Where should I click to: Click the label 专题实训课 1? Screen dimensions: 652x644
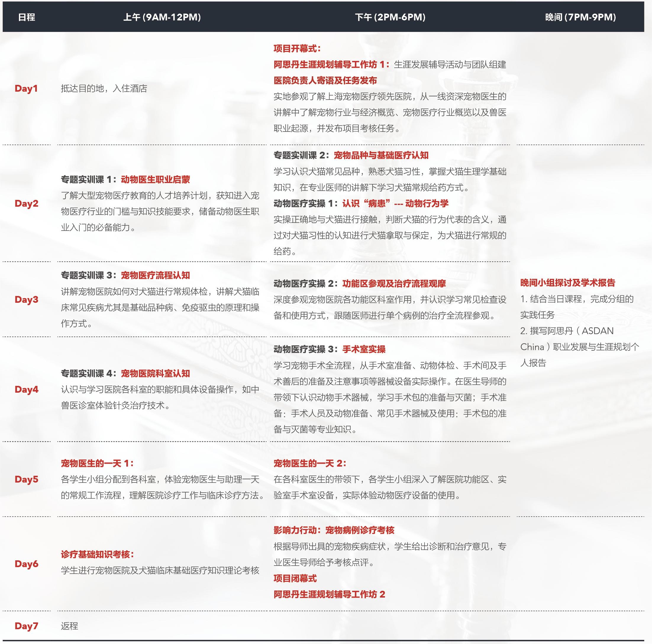(x=88, y=179)
